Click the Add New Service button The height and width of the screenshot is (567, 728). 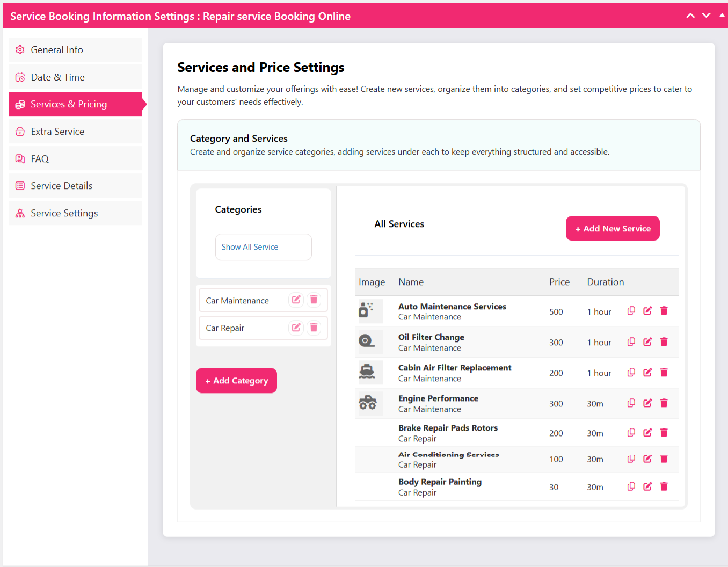point(613,229)
